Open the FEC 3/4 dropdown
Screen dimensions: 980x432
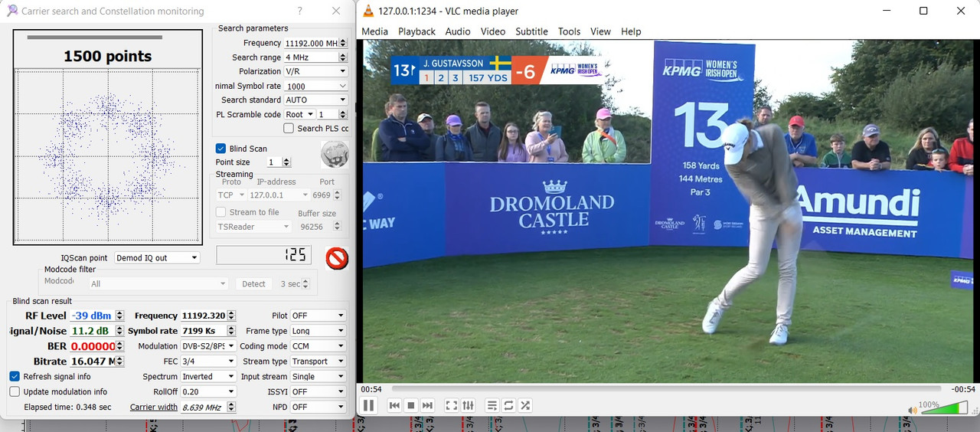pyautogui.click(x=208, y=361)
